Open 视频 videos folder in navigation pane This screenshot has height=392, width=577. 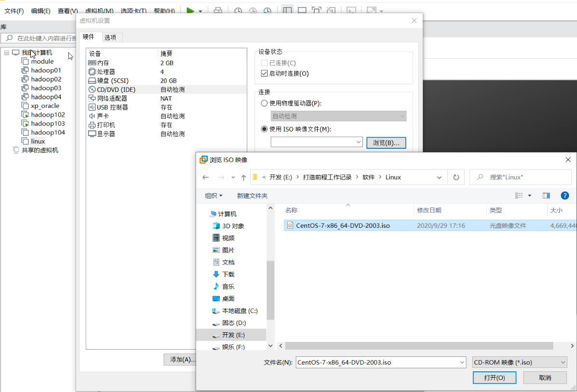(228, 238)
